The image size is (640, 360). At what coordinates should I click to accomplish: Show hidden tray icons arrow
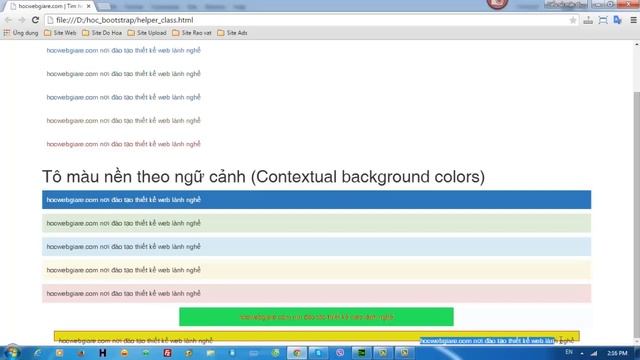pos(582,353)
